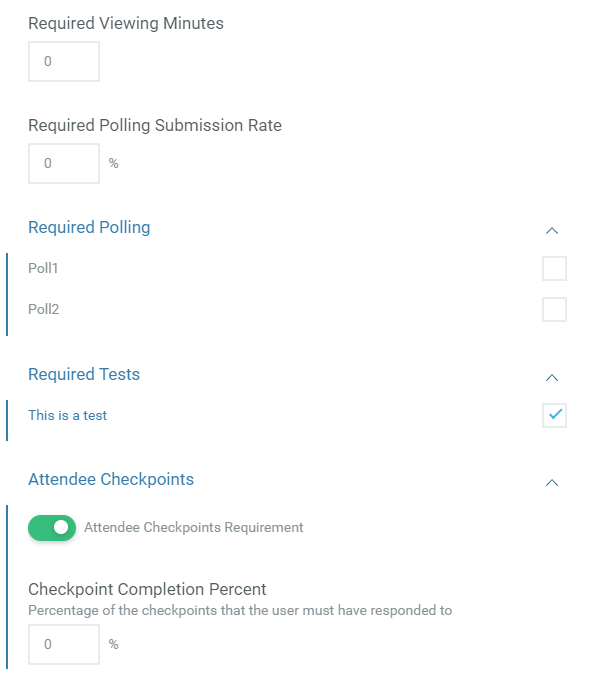Screen dimensions: 599x697
Task: Collapse Attendee Checkpoints using its chevron
Action: click(551, 482)
